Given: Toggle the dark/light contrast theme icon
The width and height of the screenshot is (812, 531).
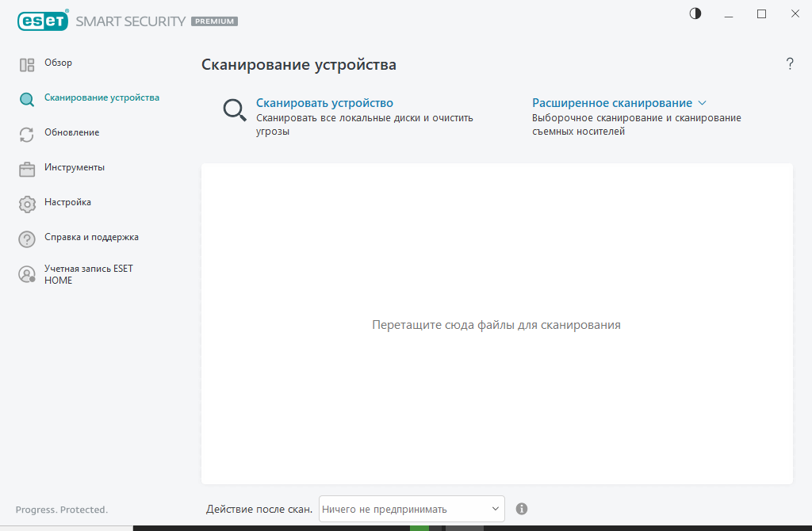Looking at the screenshot, I should click(695, 13).
